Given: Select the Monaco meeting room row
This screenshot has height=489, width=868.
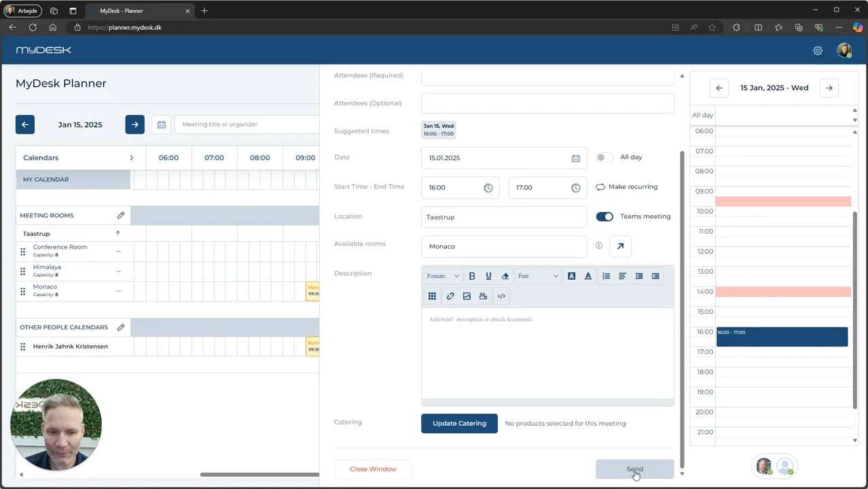Looking at the screenshot, I should pos(73,291).
